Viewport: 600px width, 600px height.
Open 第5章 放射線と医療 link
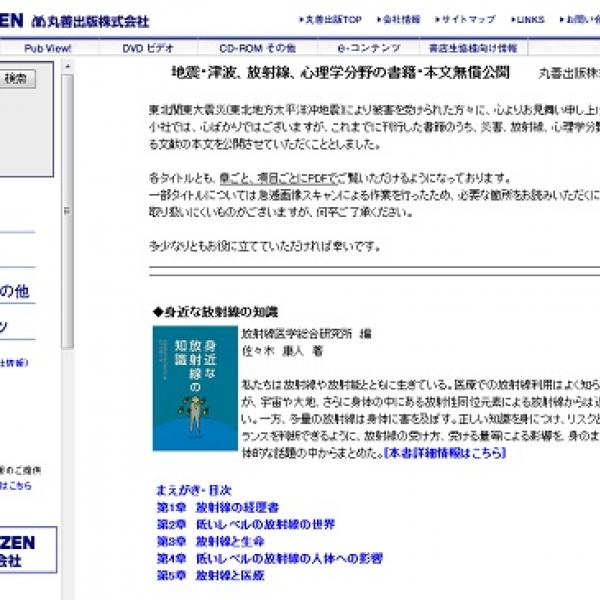click(210, 575)
